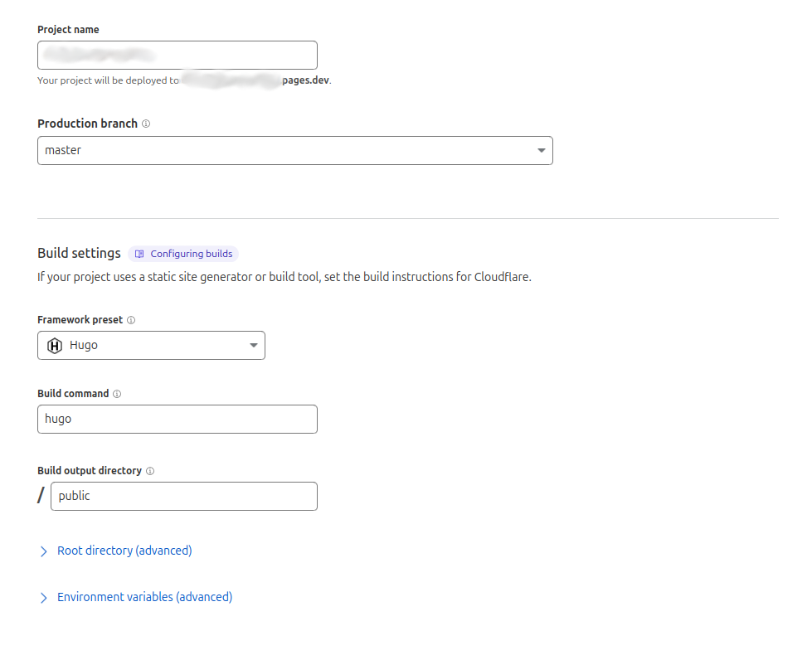
Task: Click the Production branch dropdown caret arrow
Action: (541, 151)
